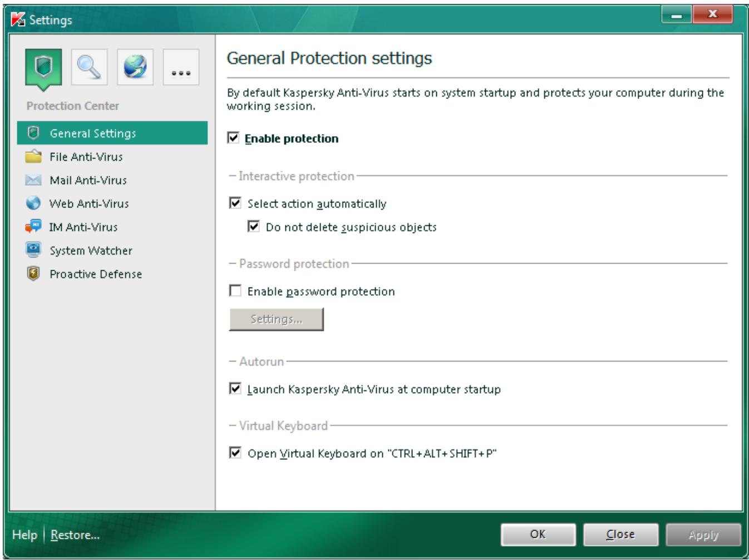Select Mail Anti-Virus in sidebar

(112, 180)
